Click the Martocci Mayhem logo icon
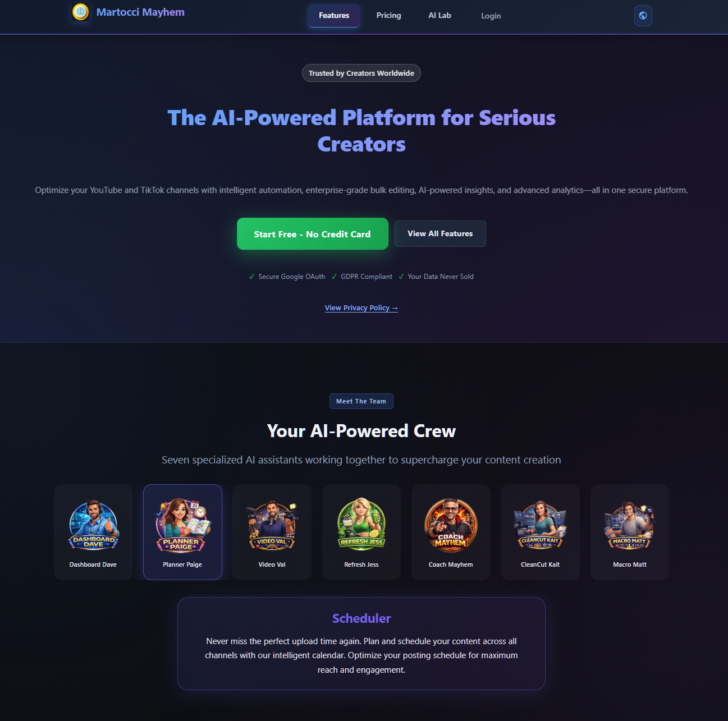This screenshot has height=721, width=728. click(x=81, y=12)
